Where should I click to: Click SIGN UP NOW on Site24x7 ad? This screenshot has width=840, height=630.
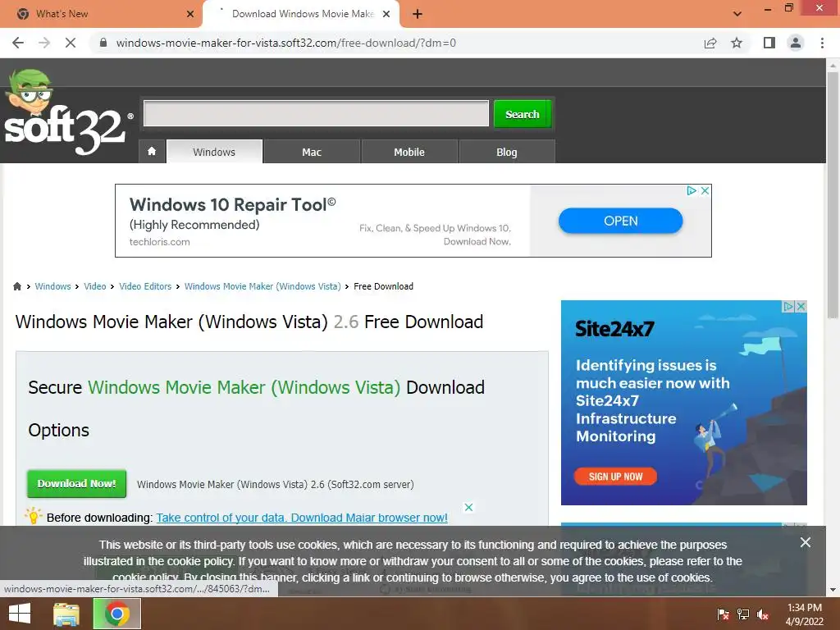click(615, 477)
